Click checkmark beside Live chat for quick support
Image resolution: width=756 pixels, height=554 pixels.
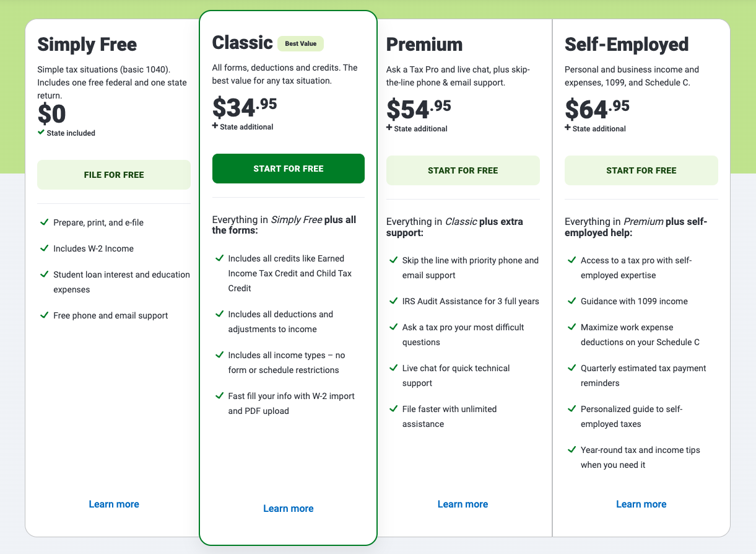click(393, 367)
